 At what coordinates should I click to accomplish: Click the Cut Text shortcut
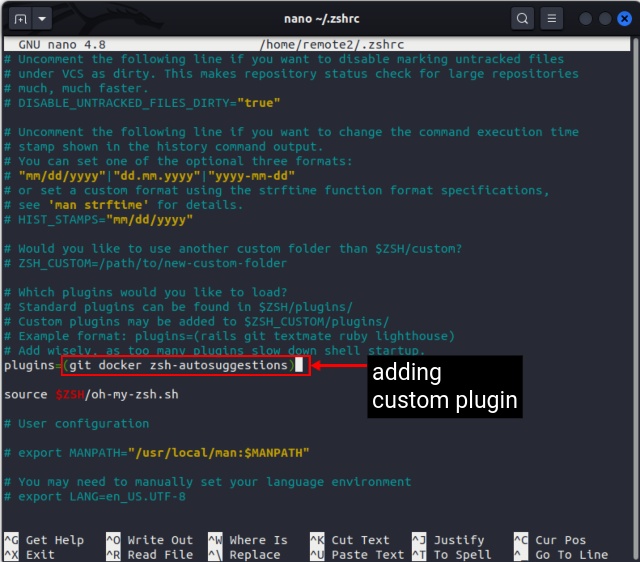[350, 540]
